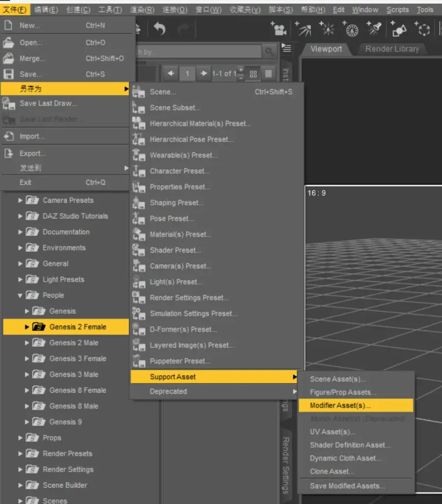Open the 渲染(R) menu
442x504 pixels.
(142, 10)
